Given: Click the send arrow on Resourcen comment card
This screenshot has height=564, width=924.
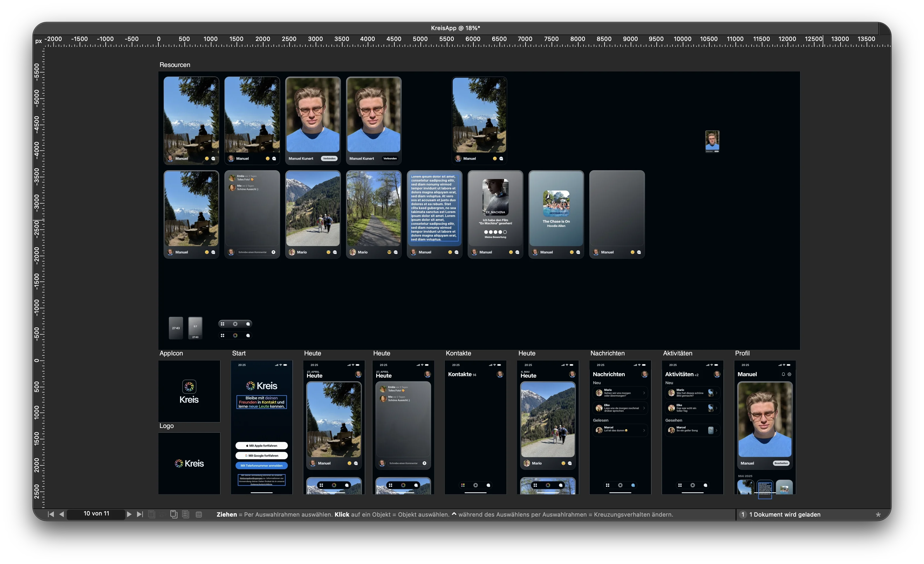Looking at the screenshot, I should [x=273, y=252].
